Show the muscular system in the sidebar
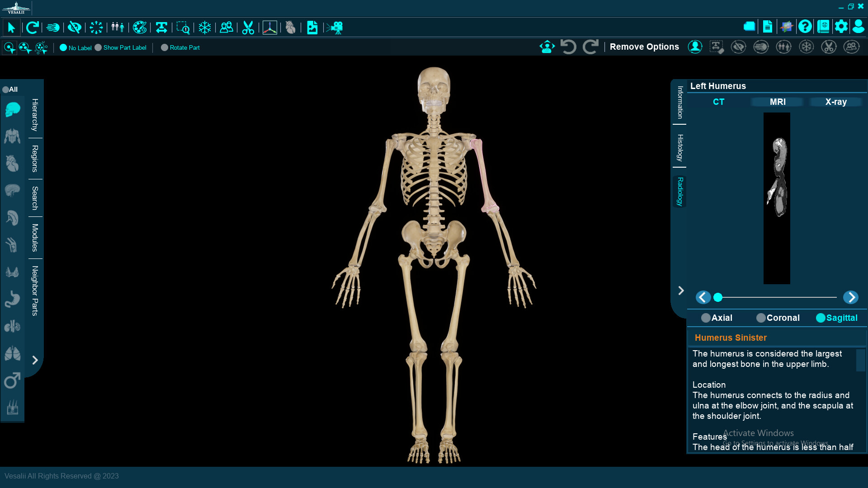868x488 pixels. [x=12, y=136]
